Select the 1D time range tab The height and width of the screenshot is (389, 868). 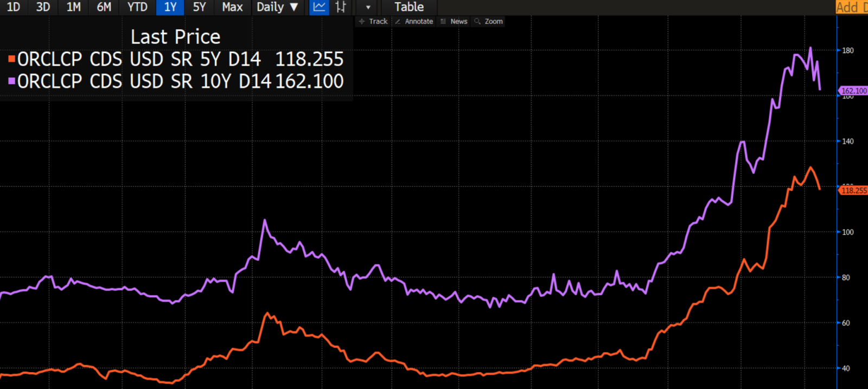coord(14,7)
